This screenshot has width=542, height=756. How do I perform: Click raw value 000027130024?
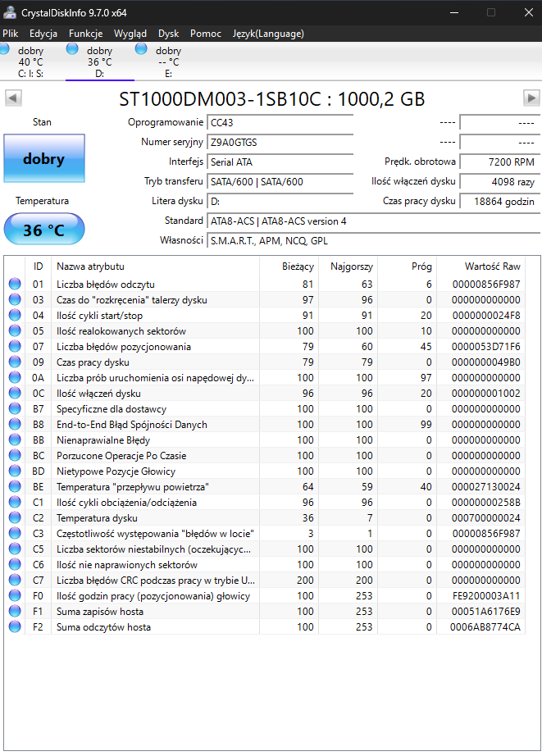pos(486,487)
